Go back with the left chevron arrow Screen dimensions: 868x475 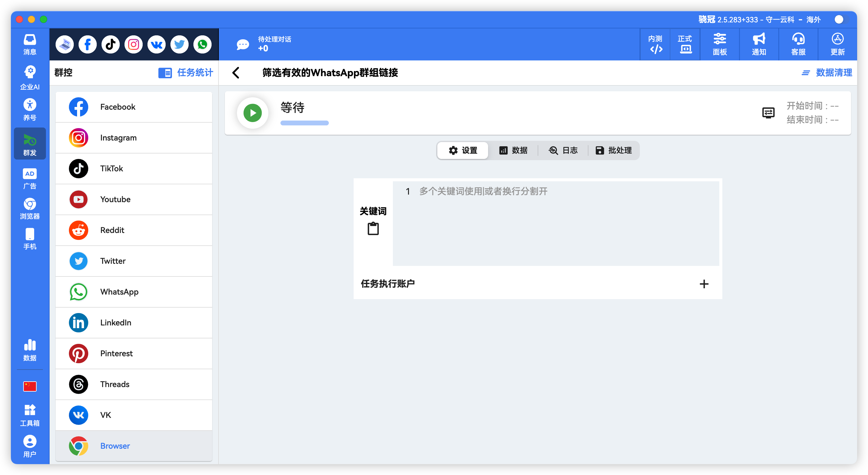point(236,73)
